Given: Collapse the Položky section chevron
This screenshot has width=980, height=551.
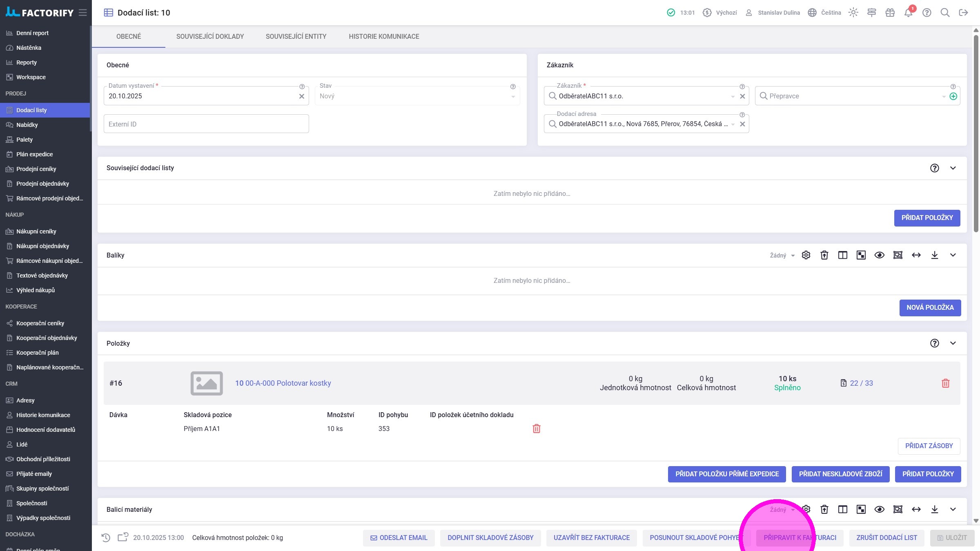Looking at the screenshot, I should coord(953,343).
